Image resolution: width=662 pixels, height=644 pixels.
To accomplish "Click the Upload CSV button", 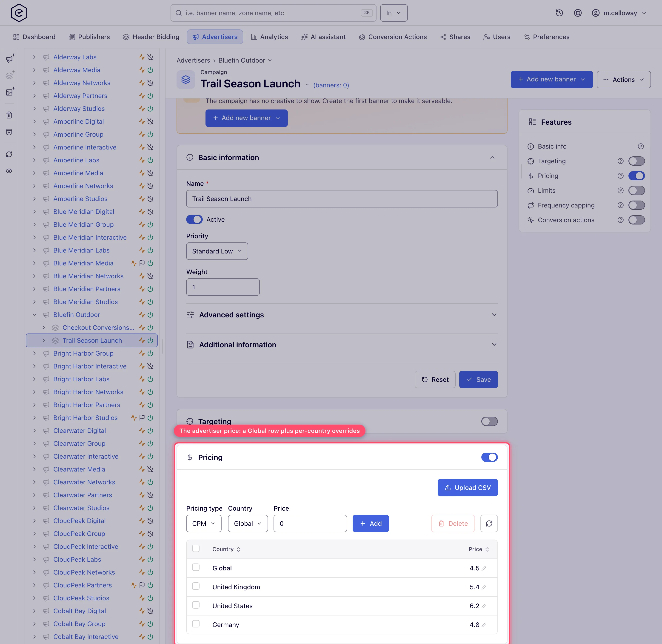I will (x=468, y=488).
